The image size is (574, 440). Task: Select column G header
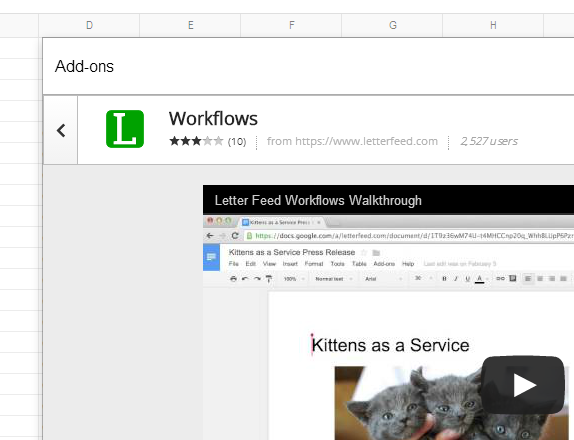click(392, 25)
